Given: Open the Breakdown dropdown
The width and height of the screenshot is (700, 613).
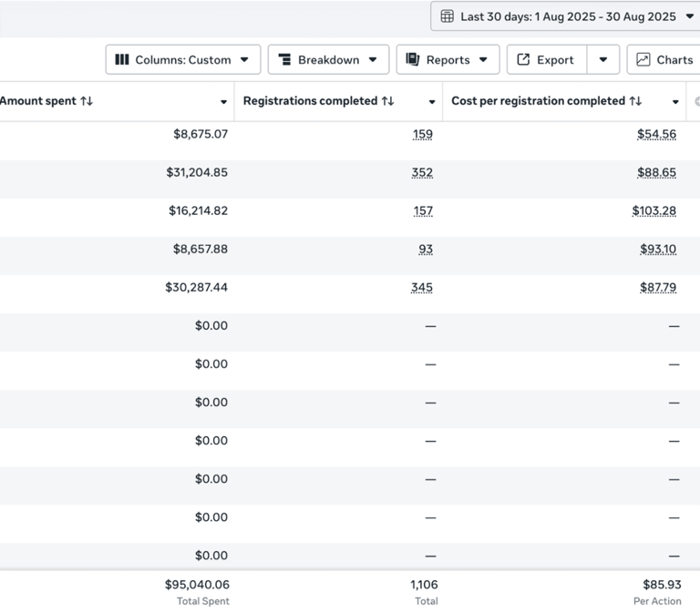Looking at the screenshot, I should [x=328, y=59].
